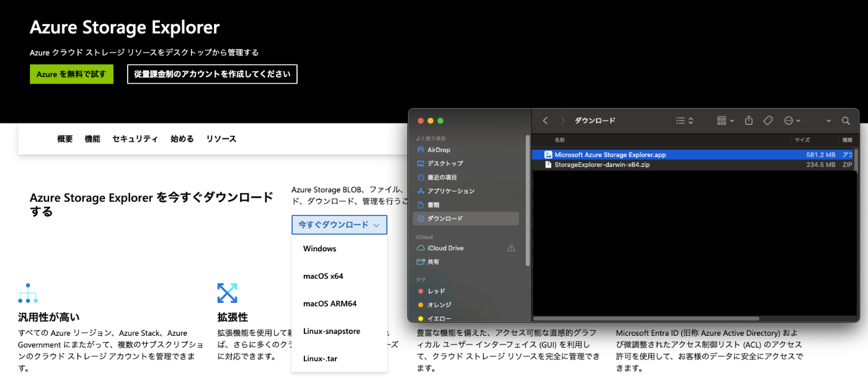The width and height of the screenshot is (868, 378).
Task: Click Finder forward navigation arrow
Action: (562, 120)
